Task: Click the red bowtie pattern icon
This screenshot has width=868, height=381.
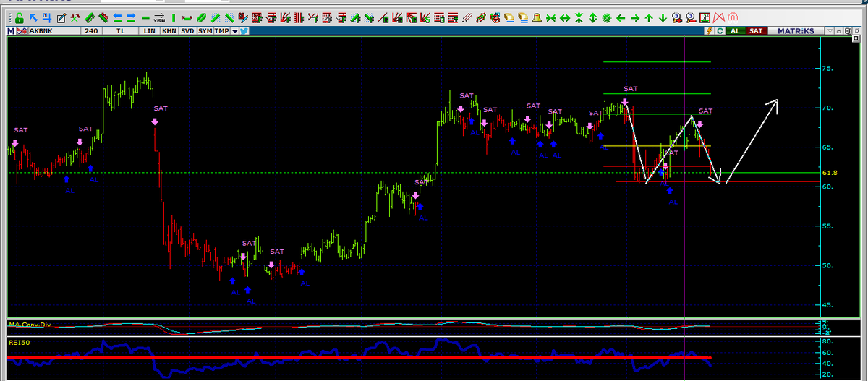Action: pos(719,18)
